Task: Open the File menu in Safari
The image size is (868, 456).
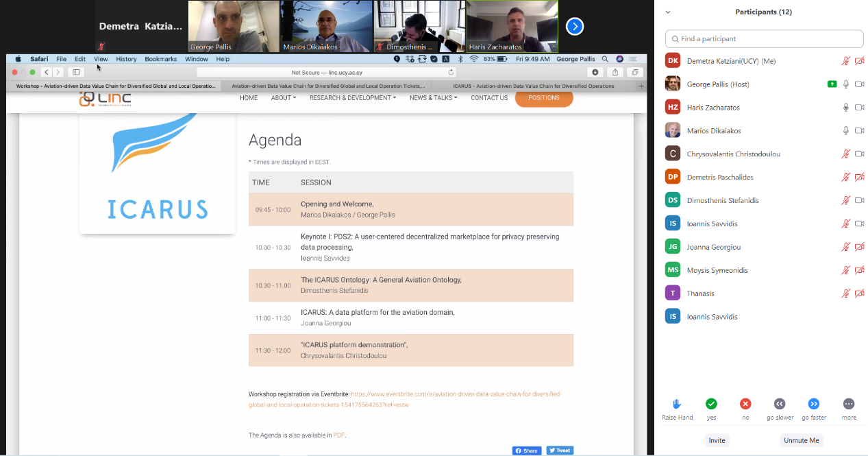Action: (62, 59)
